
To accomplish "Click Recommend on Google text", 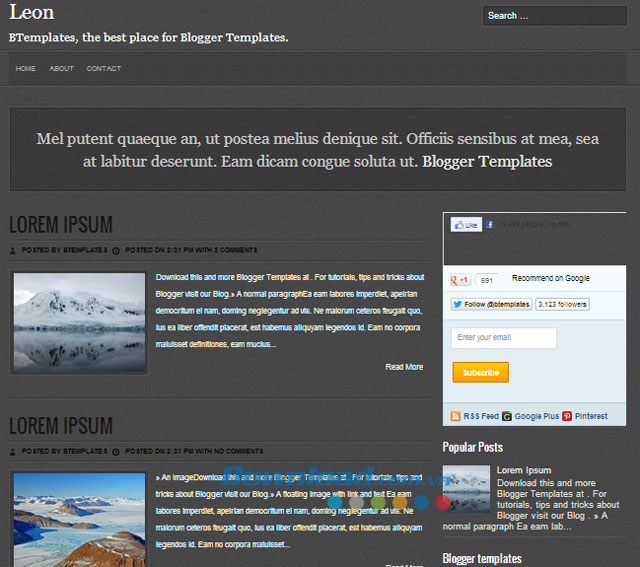I will tap(551, 278).
